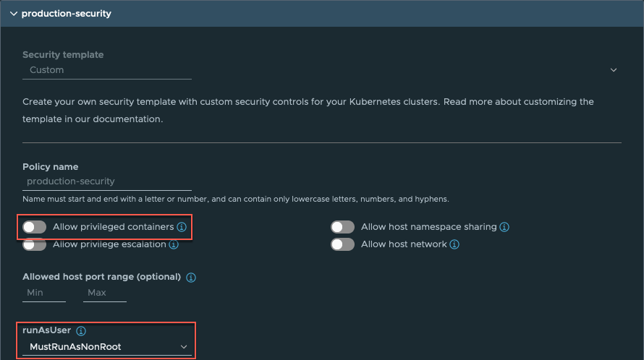
Task: Collapse the production-security section
Action: coord(13,14)
